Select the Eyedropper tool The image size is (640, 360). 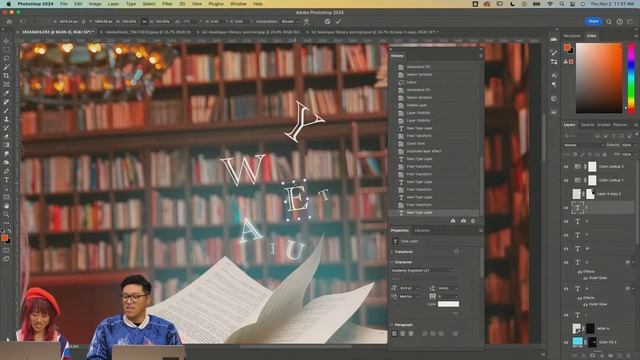pyautogui.click(x=6, y=93)
